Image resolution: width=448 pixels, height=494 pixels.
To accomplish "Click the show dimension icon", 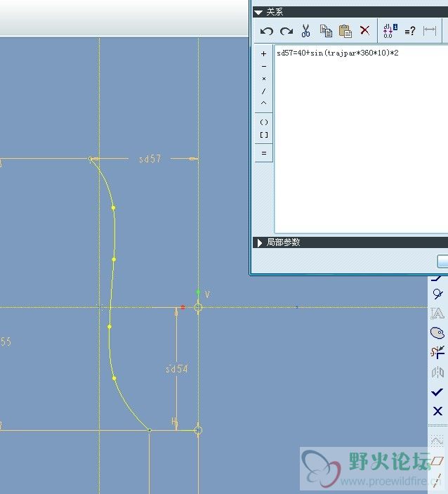I will (430, 30).
